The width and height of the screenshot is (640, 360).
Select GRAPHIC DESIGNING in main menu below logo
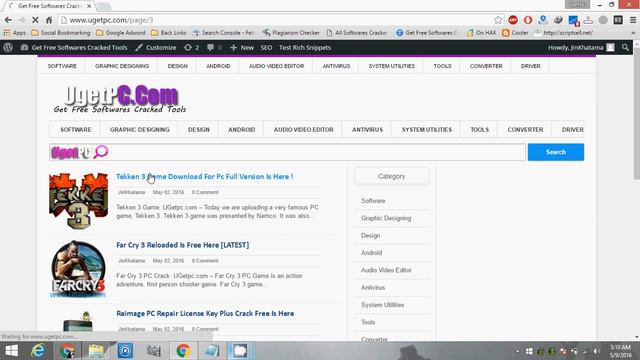[x=140, y=130]
